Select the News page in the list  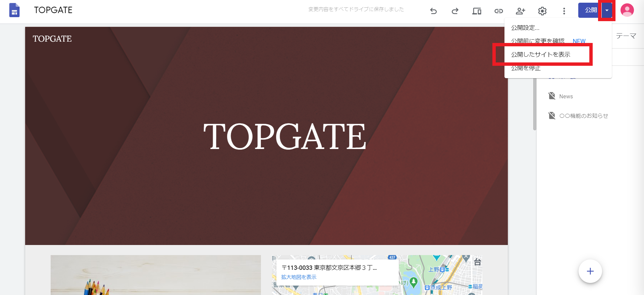coord(566,96)
